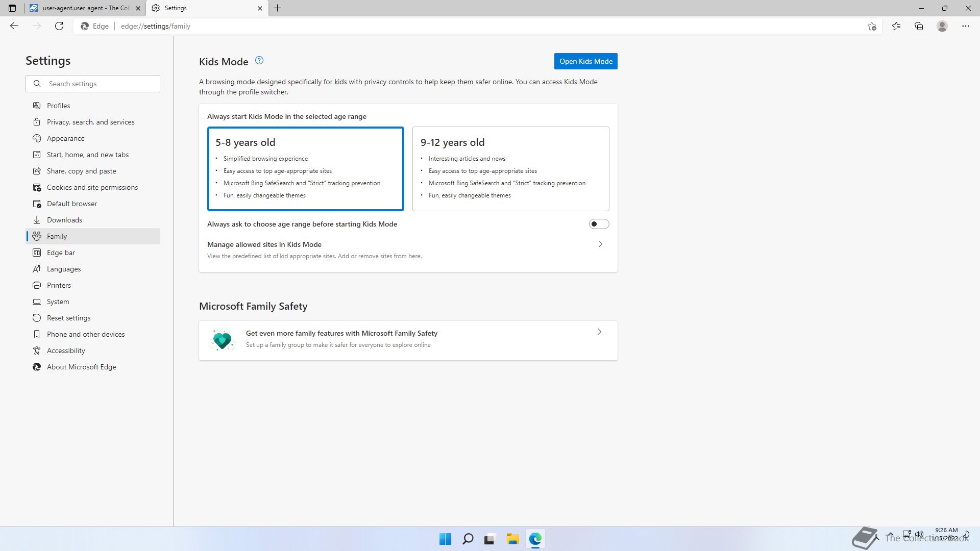Switch to the Settings tab
This screenshot has width=980, height=551.
point(207,8)
